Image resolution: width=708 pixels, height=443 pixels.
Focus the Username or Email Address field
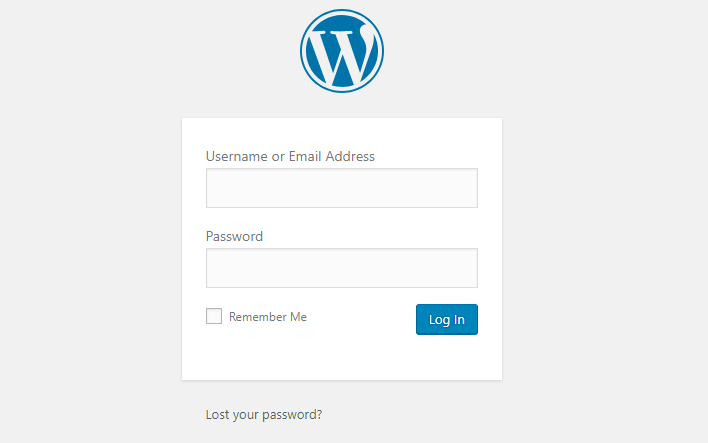(342, 188)
